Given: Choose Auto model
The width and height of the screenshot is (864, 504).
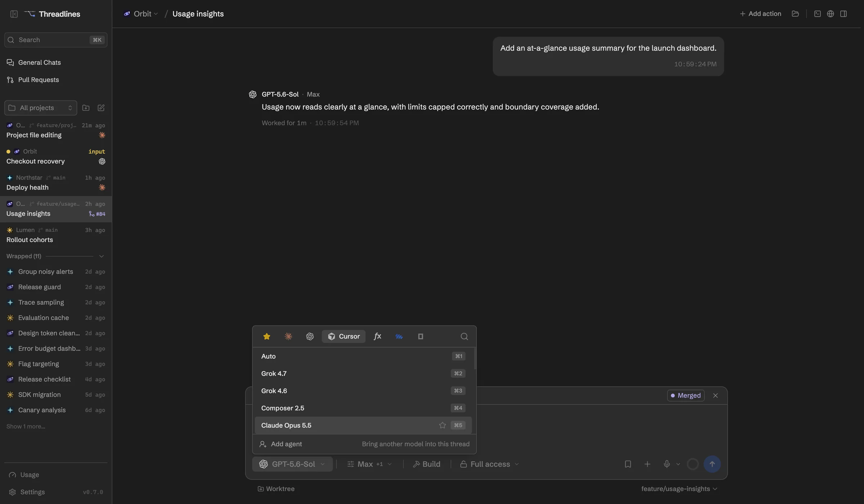Looking at the screenshot, I should click(x=363, y=356).
